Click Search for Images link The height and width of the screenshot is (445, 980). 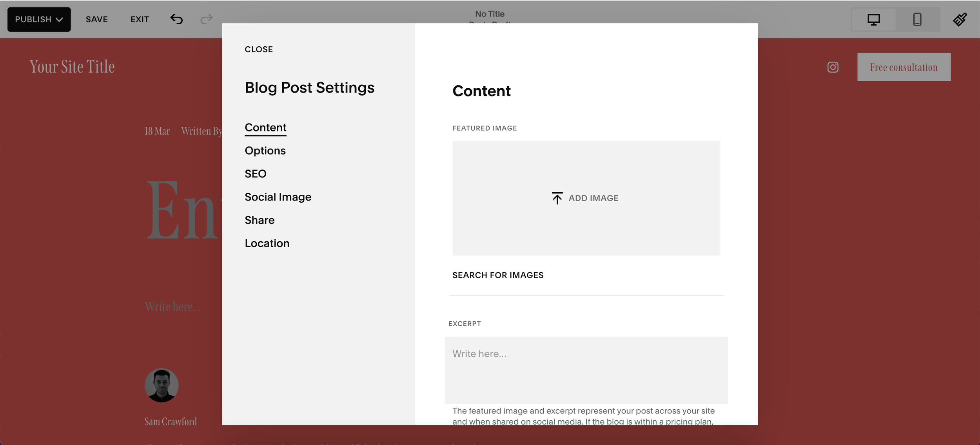point(497,275)
